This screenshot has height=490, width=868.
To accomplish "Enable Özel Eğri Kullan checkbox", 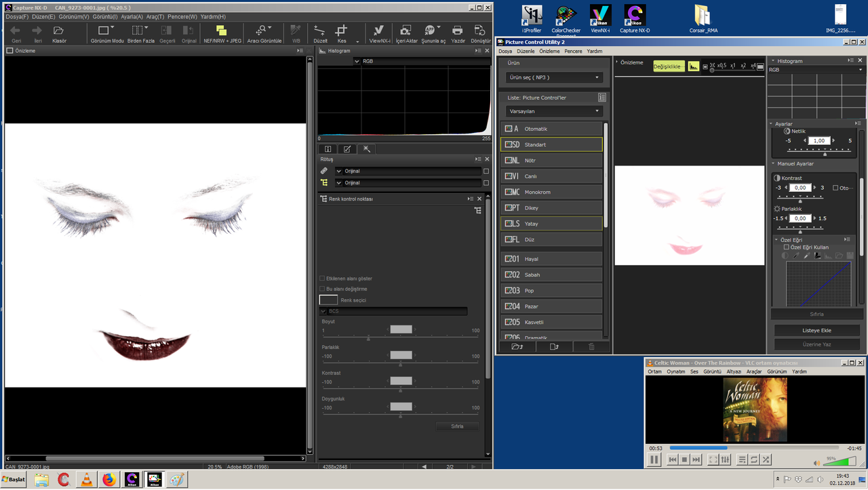I will 786,247.
